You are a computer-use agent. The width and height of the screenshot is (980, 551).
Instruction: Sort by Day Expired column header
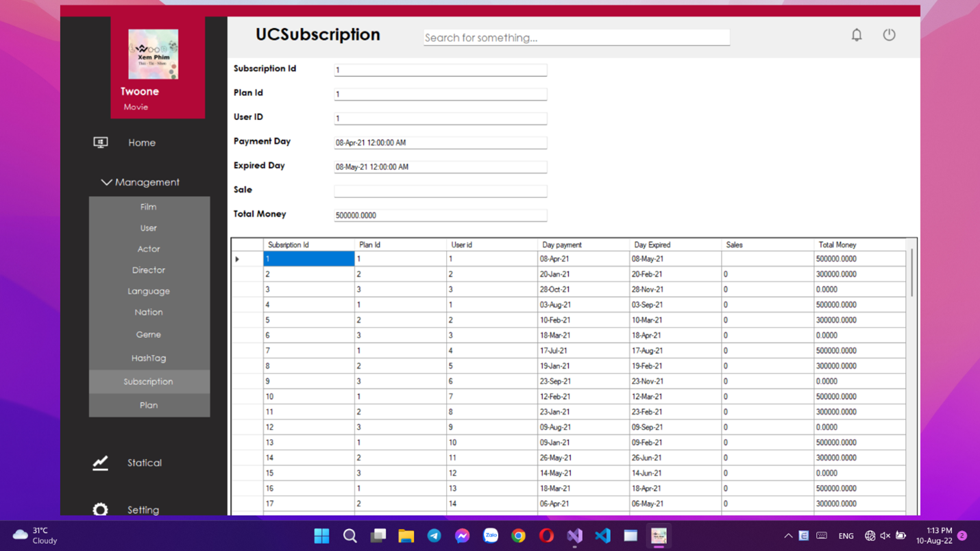[676, 245]
